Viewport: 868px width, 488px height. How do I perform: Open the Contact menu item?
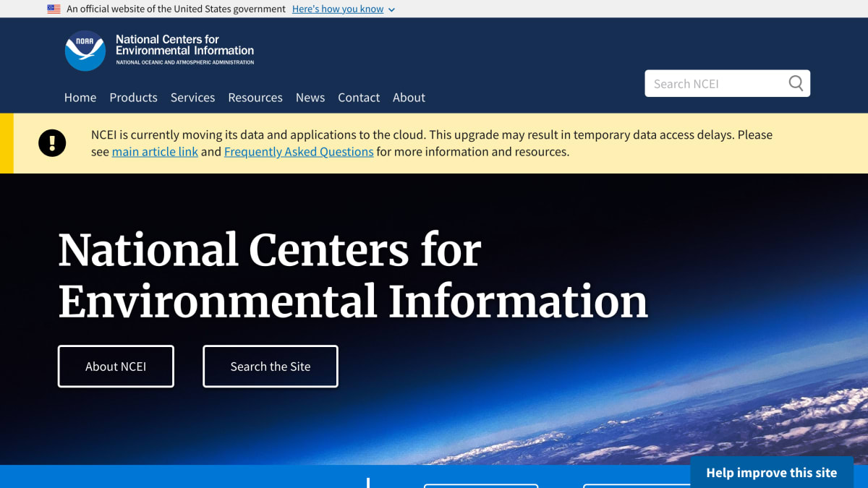point(359,98)
